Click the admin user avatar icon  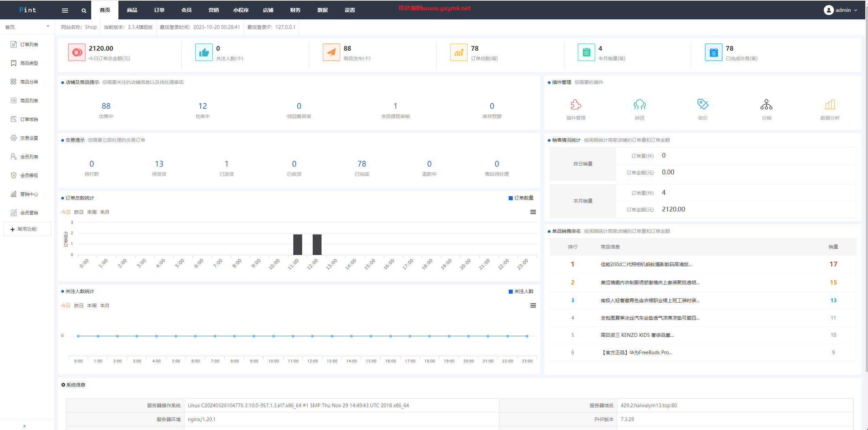tap(829, 10)
